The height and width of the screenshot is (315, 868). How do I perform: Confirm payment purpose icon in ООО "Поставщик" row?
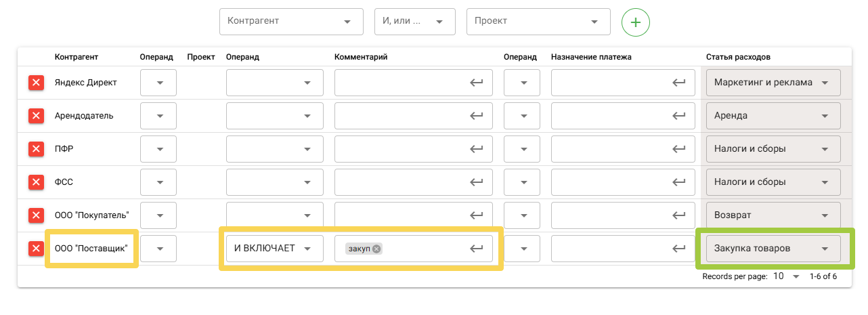(x=679, y=249)
